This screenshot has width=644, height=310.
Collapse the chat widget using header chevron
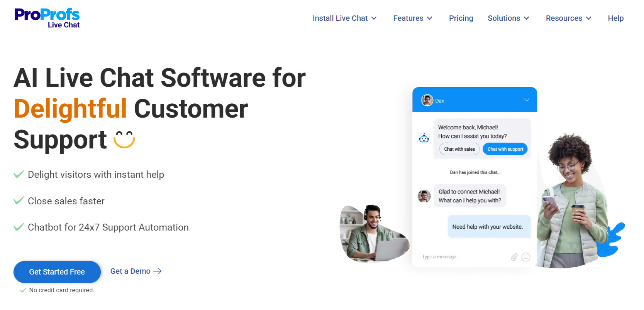point(527,100)
